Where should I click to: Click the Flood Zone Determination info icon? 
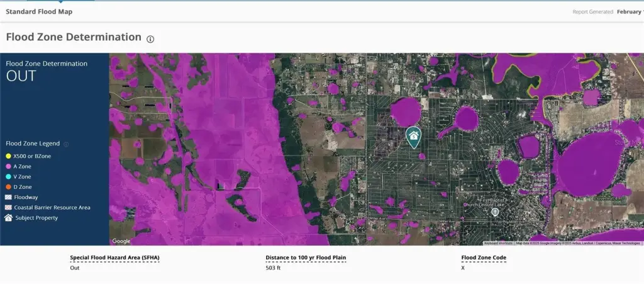[x=150, y=39]
